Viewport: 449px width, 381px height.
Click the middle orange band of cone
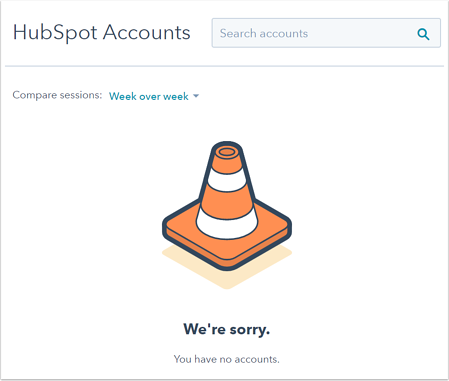tap(227, 202)
